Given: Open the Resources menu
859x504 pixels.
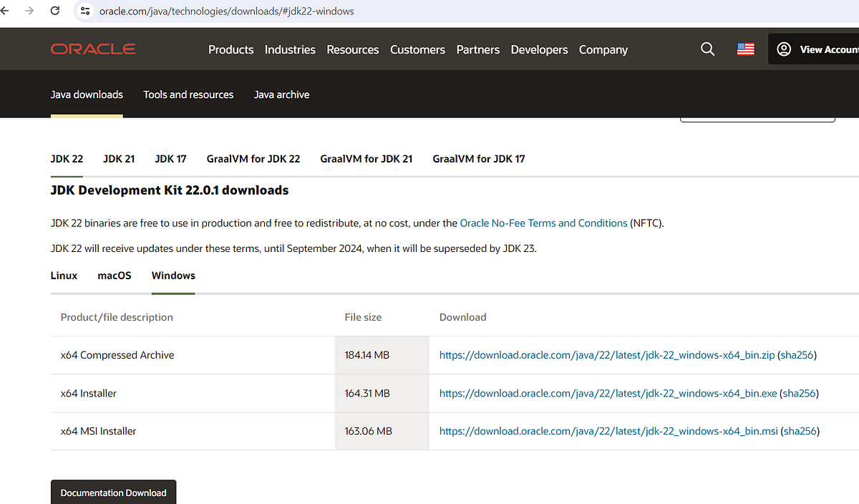Looking at the screenshot, I should [352, 49].
